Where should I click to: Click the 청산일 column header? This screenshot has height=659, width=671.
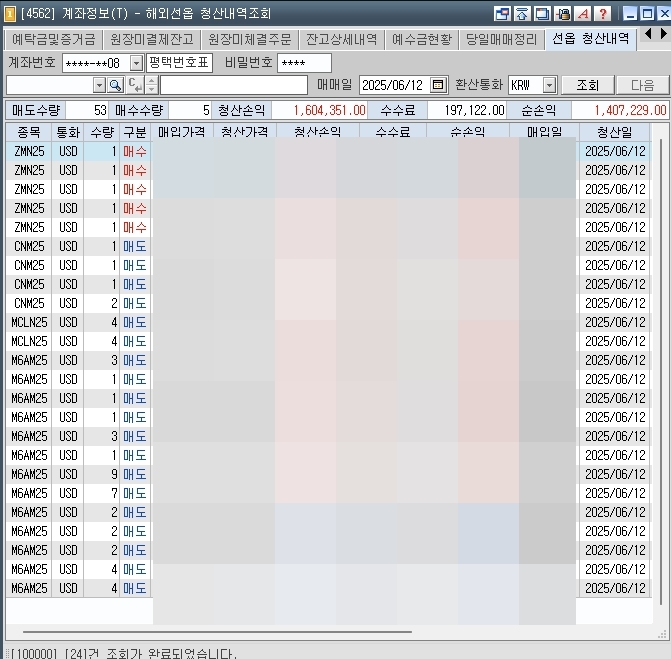615,132
